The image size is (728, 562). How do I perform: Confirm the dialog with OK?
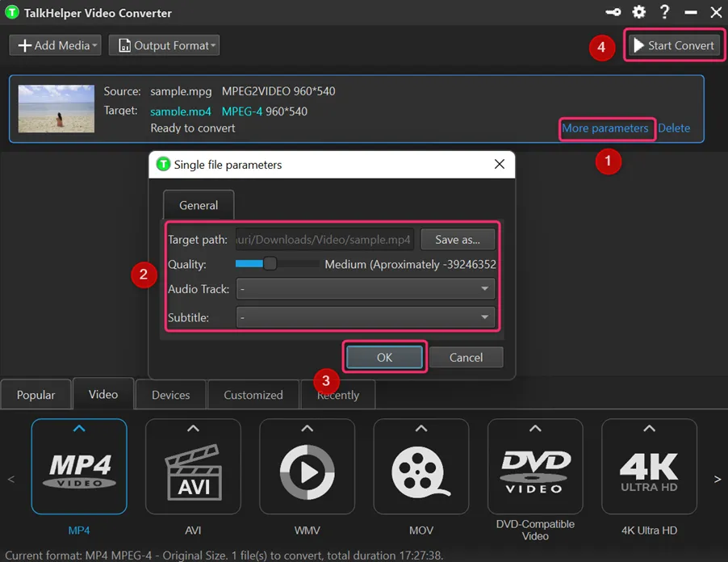click(x=384, y=357)
